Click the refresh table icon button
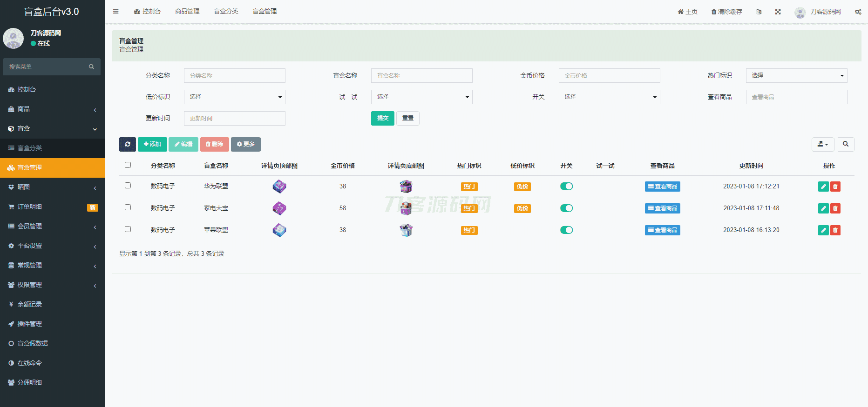This screenshot has width=868, height=407. click(x=127, y=144)
